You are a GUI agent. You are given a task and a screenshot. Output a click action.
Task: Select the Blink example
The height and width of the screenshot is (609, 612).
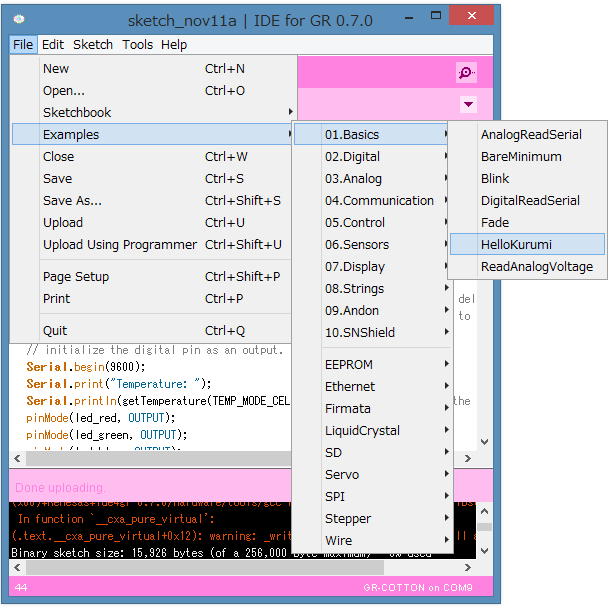pos(495,178)
